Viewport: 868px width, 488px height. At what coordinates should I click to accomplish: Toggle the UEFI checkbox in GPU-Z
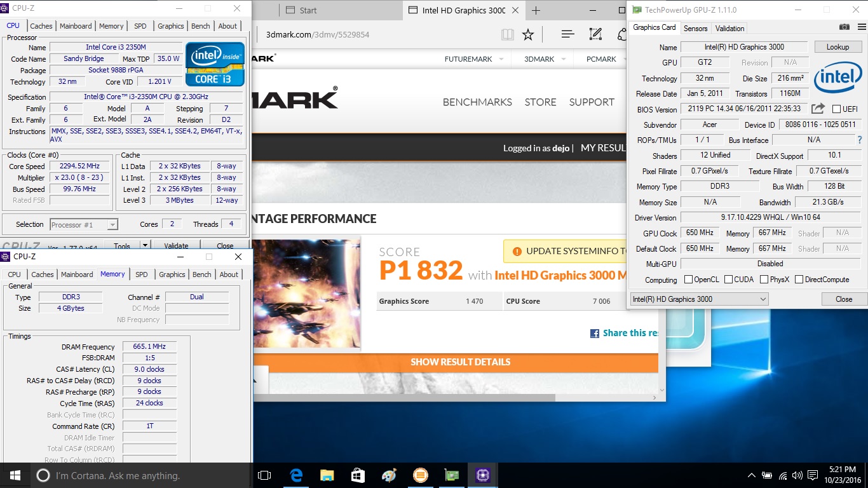point(836,109)
